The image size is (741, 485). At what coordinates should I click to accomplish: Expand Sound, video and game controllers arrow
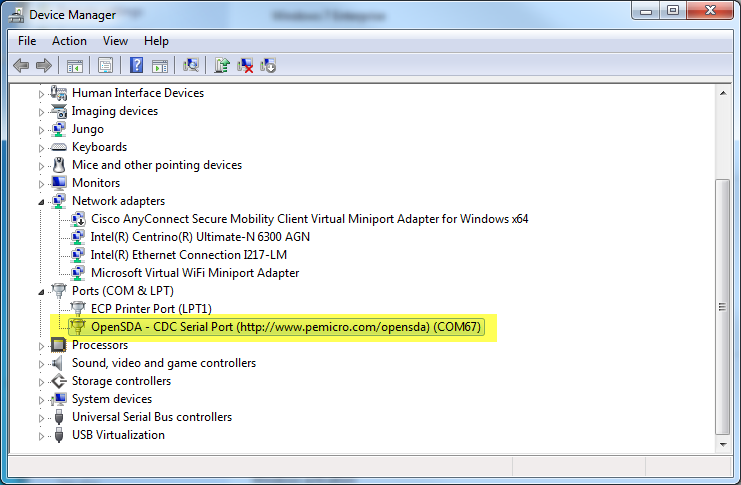pos(41,364)
